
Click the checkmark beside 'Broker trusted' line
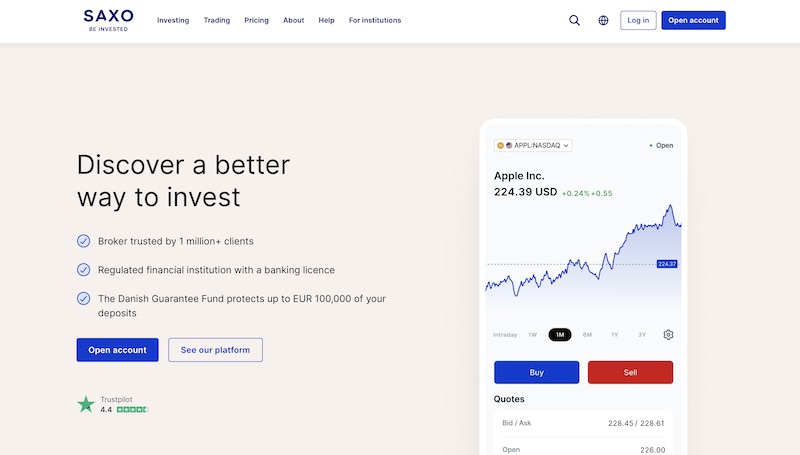click(x=84, y=241)
